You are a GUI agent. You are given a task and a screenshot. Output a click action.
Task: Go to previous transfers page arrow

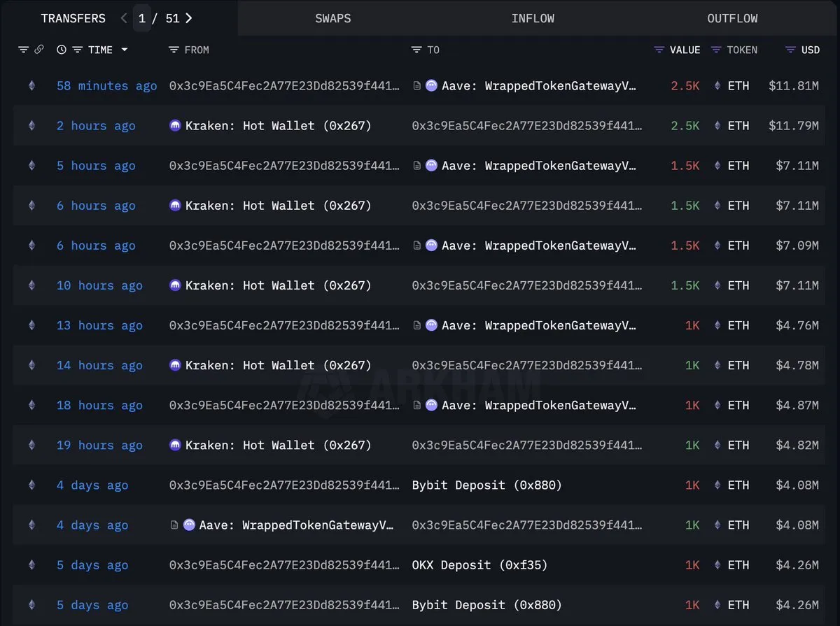(124, 18)
